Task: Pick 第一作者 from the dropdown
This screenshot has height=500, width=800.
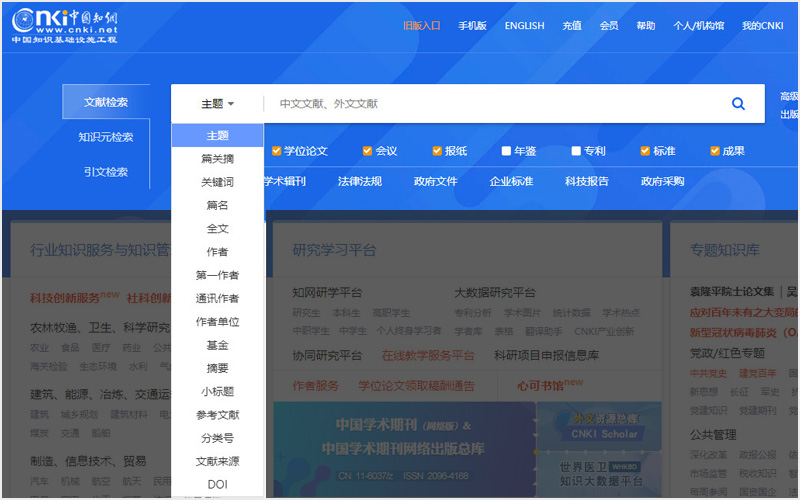Action: click(x=217, y=275)
